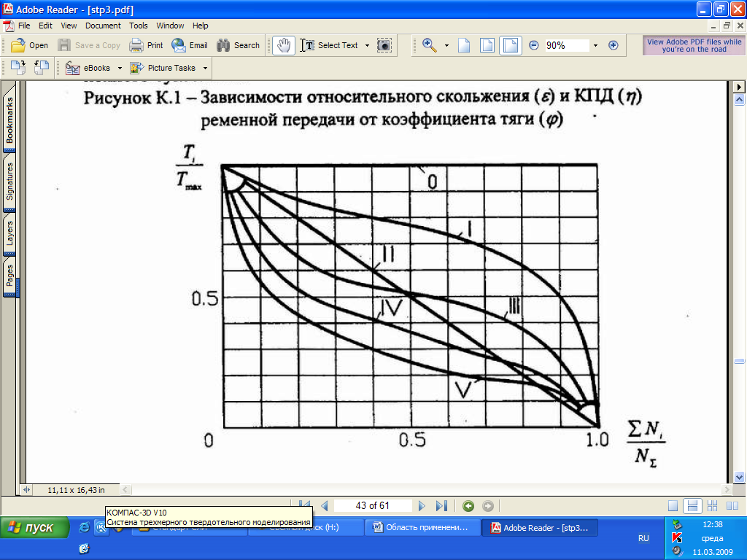Expand the Picture Tasks dropdown arrow
The height and width of the screenshot is (560, 747).
205,68
